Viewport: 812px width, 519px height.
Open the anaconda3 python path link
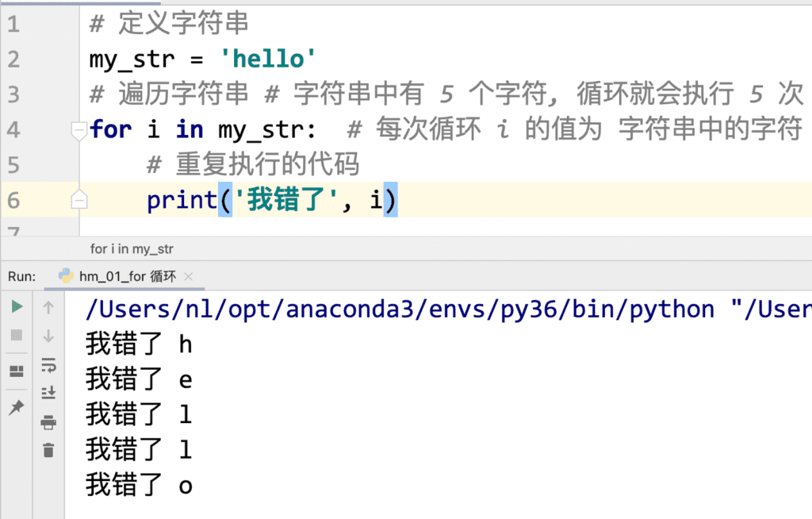click(400, 309)
